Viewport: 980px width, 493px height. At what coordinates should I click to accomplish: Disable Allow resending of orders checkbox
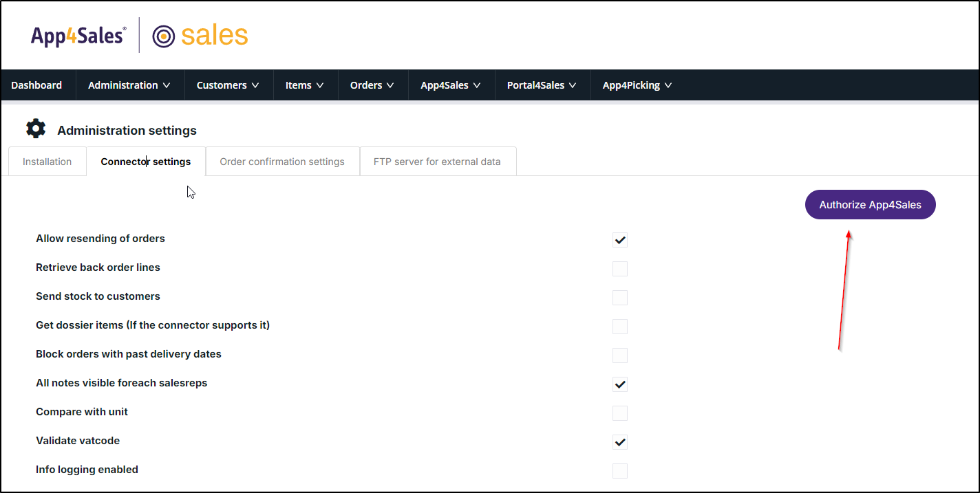pyautogui.click(x=620, y=240)
